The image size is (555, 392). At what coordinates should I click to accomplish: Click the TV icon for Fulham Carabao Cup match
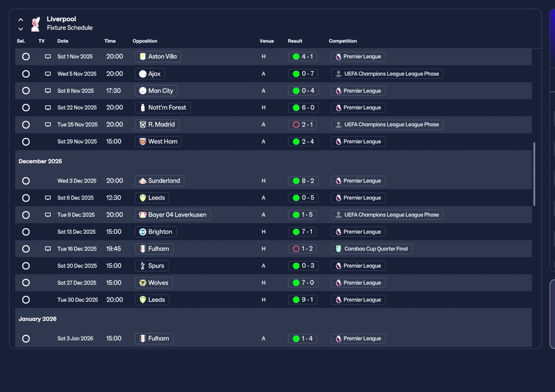[48, 249]
